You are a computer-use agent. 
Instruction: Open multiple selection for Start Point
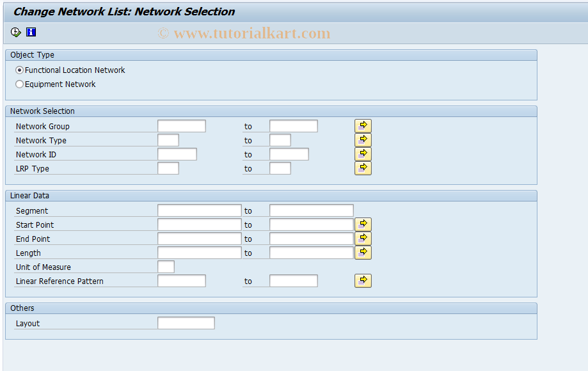(362, 224)
